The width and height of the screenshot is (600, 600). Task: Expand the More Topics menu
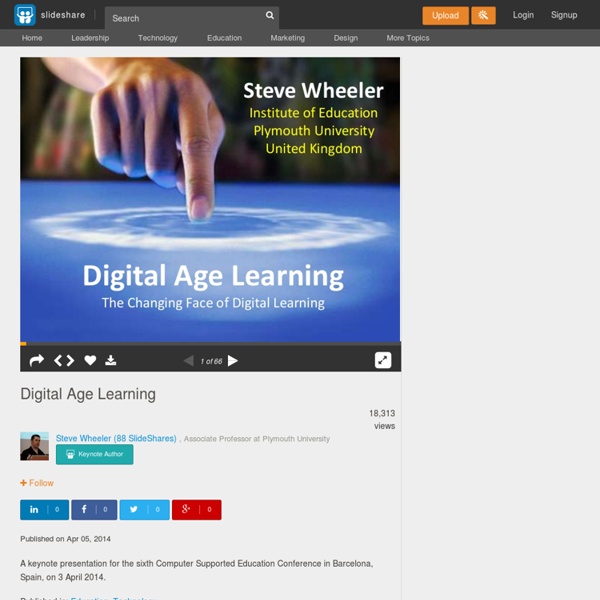click(408, 38)
